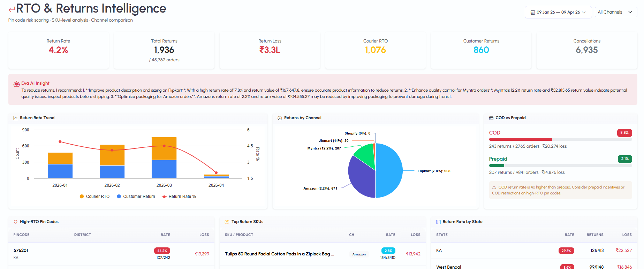Click the warning triangle icon in COD note
The image size is (644, 269).
[494, 187]
